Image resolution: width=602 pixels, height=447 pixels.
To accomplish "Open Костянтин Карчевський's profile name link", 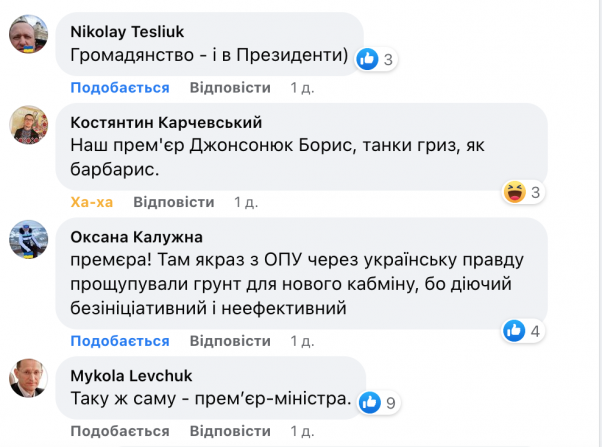I will pos(167,122).
